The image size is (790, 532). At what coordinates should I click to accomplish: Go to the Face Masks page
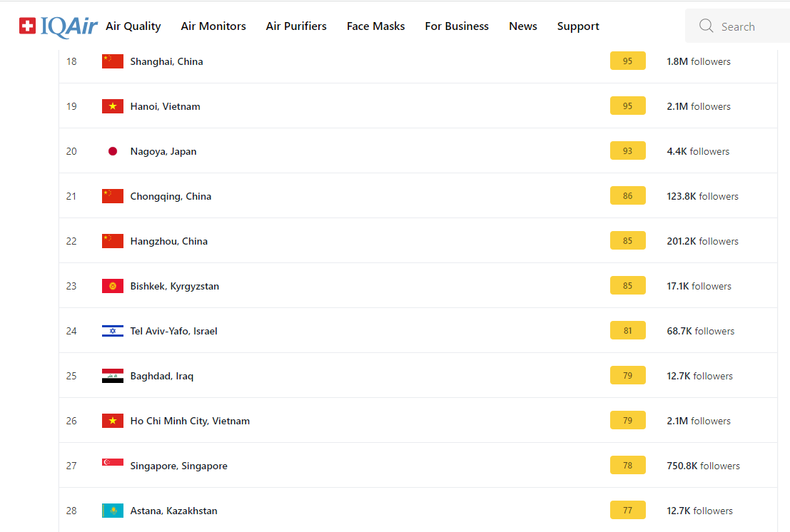click(375, 26)
